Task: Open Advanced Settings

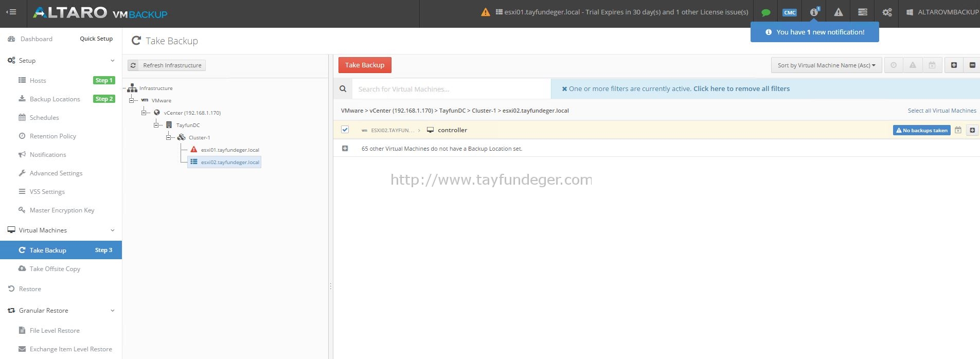Action: [x=56, y=173]
